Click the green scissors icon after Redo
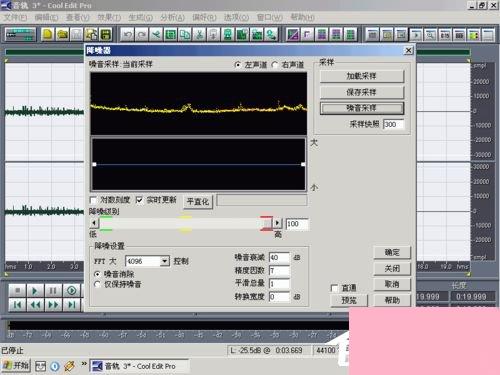This screenshot has width=500, height=375. (x=156, y=34)
